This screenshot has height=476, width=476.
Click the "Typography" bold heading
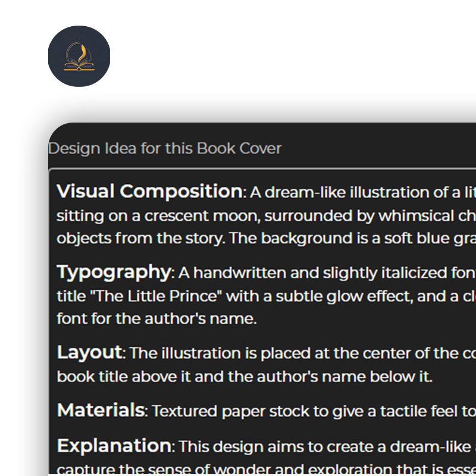114,273
